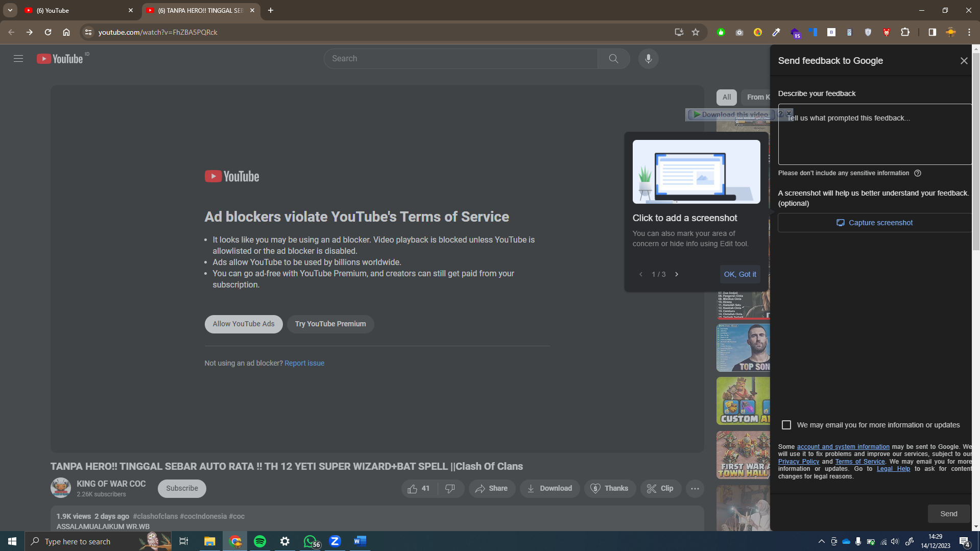Click the Download button under video
Image resolution: width=980 pixels, height=551 pixels.
(x=549, y=489)
